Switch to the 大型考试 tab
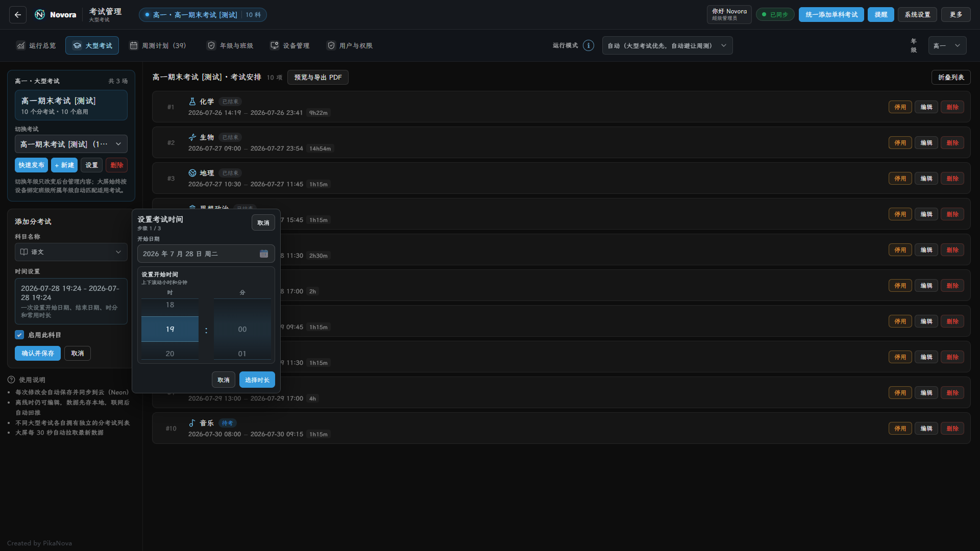980x551 pixels. coord(92,45)
